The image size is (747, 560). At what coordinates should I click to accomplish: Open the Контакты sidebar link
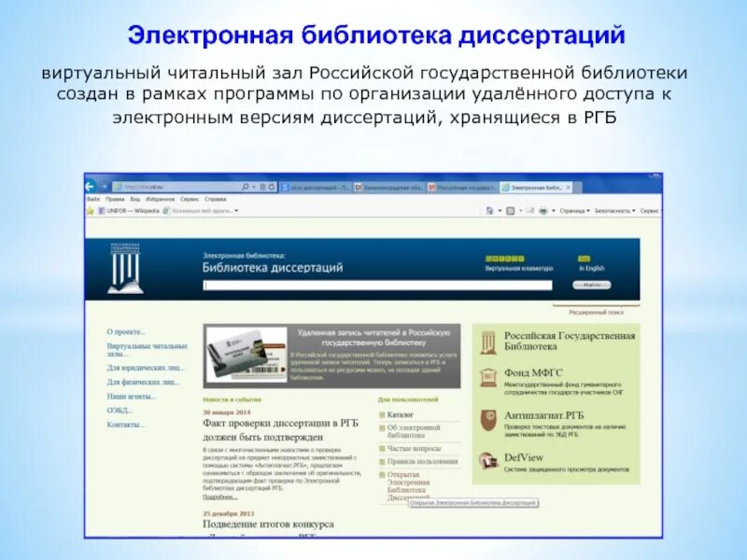click(x=126, y=425)
